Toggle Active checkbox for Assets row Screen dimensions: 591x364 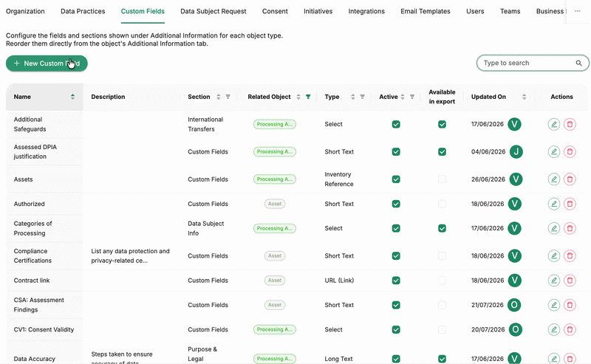coord(396,179)
